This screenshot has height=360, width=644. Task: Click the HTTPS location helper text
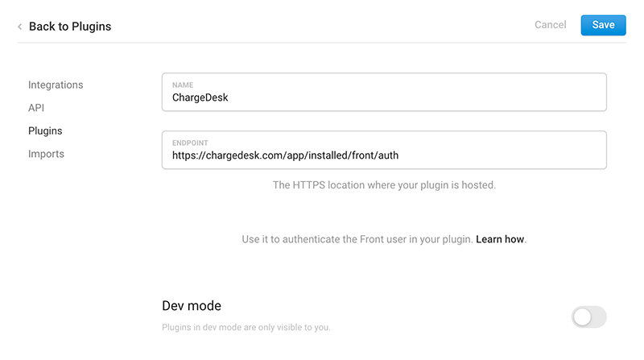pos(384,184)
